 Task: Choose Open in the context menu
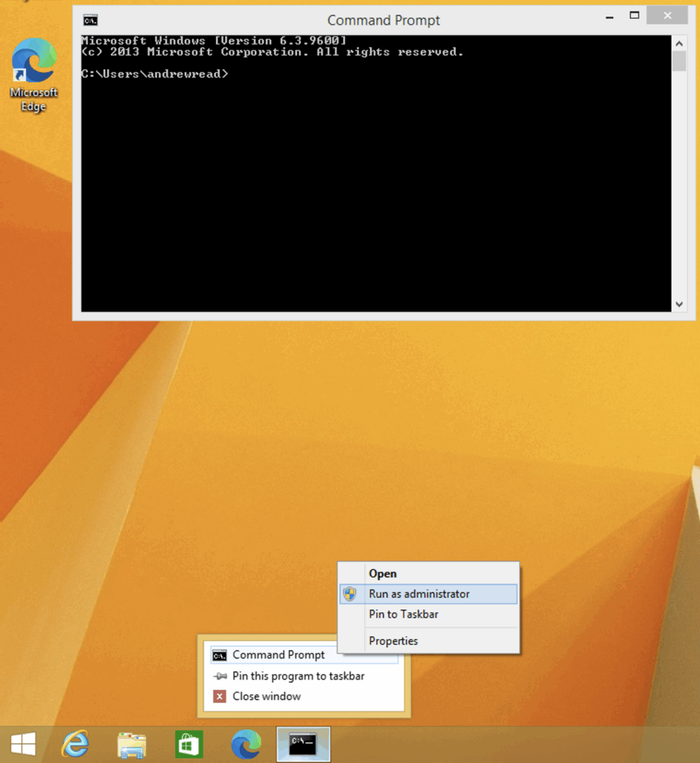(383, 574)
